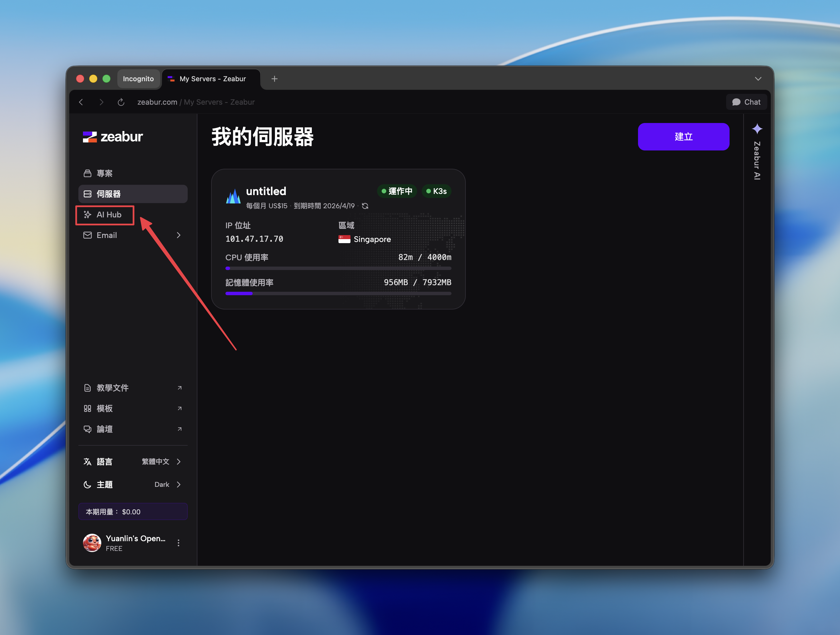Click the 建立 create button
The image size is (840, 635).
(683, 137)
